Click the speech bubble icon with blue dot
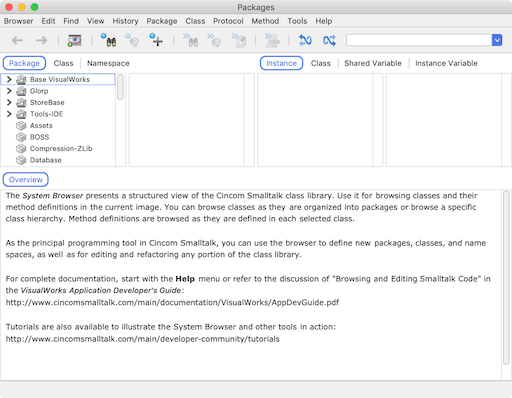 [132, 40]
